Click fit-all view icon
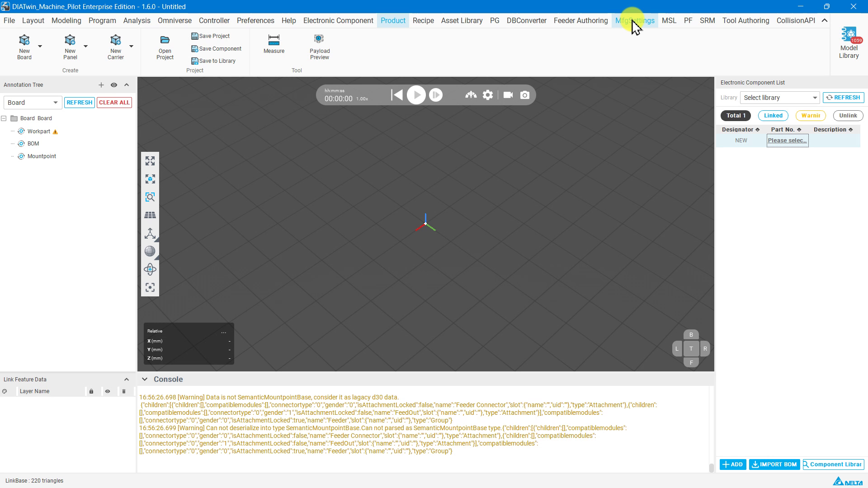The image size is (868, 488). [x=150, y=161]
